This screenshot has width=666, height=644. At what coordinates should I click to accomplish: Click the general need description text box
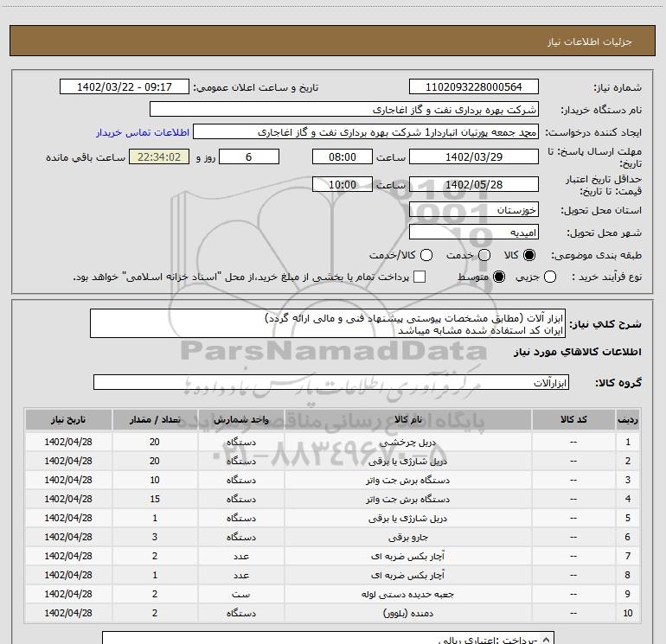tap(328, 324)
